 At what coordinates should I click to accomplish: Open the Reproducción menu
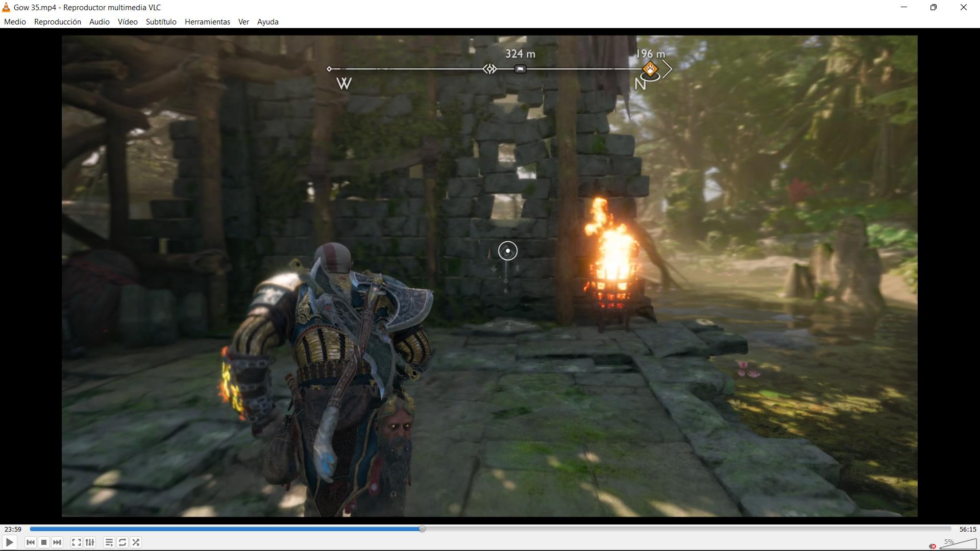pos(58,22)
